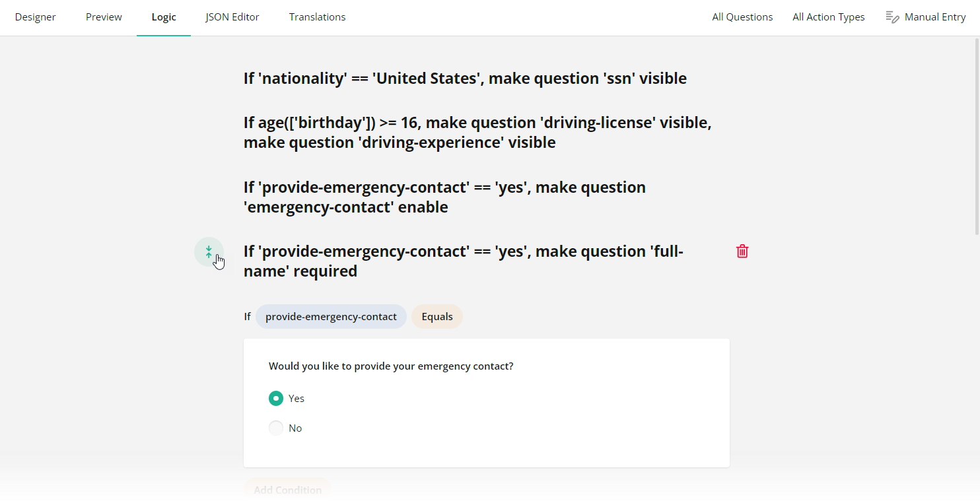Screen dimensions: 980x501
Task: Select the 'No' radio button
Action: click(x=276, y=428)
